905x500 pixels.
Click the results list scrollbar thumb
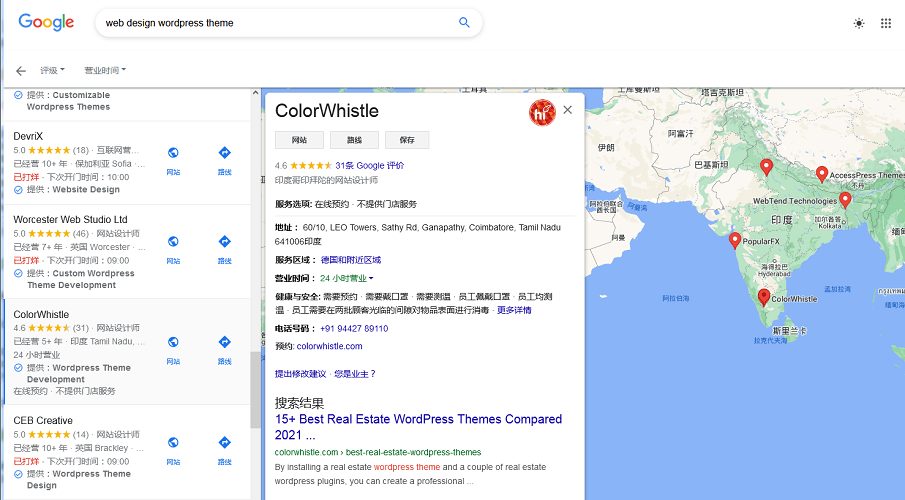pos(255,390)
